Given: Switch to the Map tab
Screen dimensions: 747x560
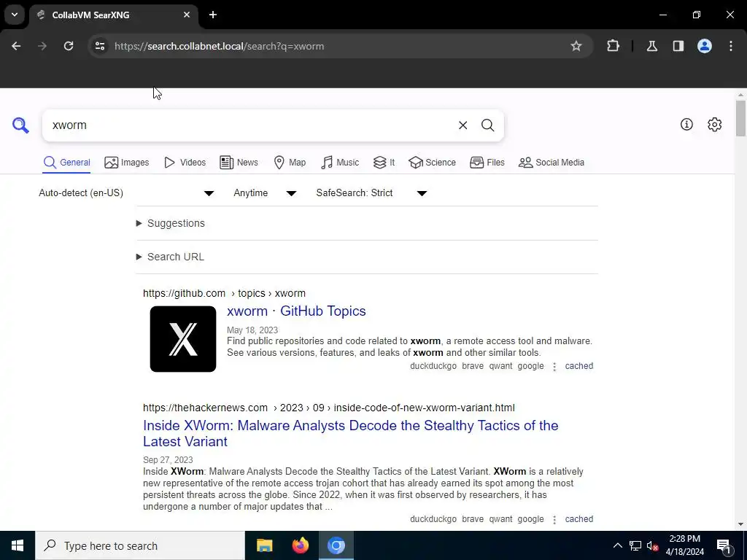Looking at the screenshot, I should pos(290,163).
